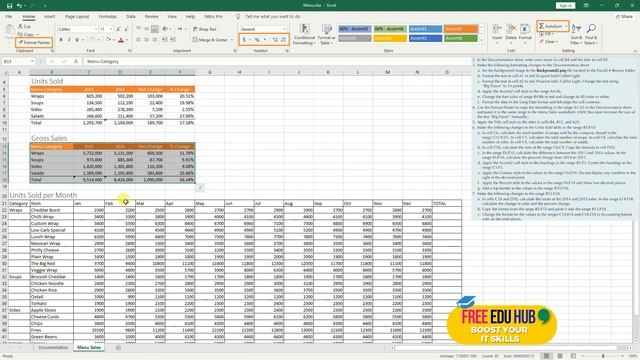Click the Insert Function fx icon
The image size is (640, 360).
pyautogui.click(x=76, y=61)
